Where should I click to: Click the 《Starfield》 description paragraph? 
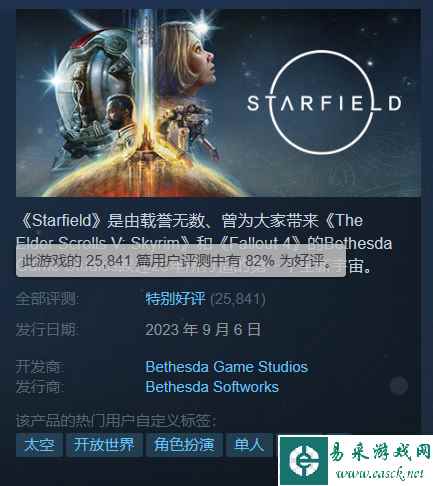pyautogui.click(x=204, y=243)
